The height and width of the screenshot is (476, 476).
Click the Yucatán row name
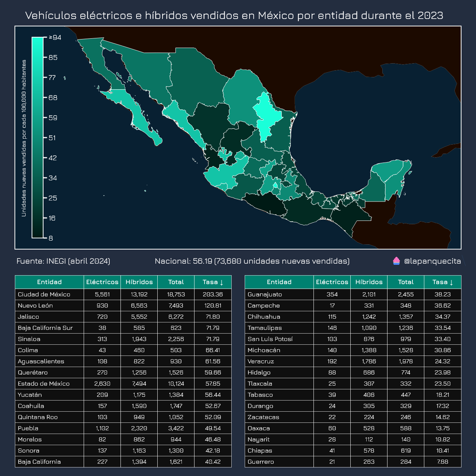pyautogui.click(x=30, y=395)
